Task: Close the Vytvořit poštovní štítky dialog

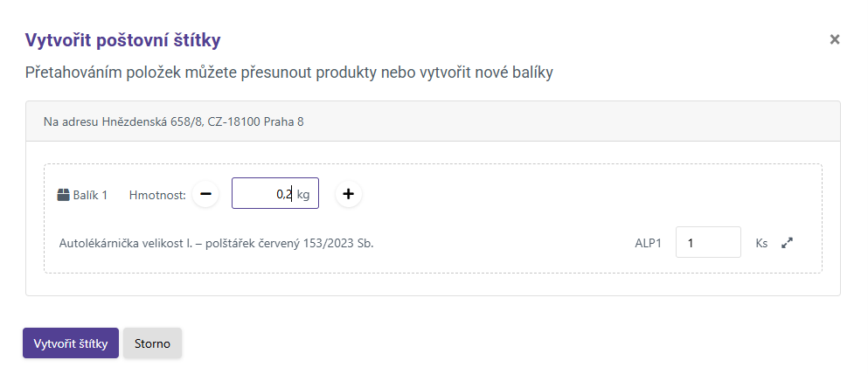Action: click(835, 39)
